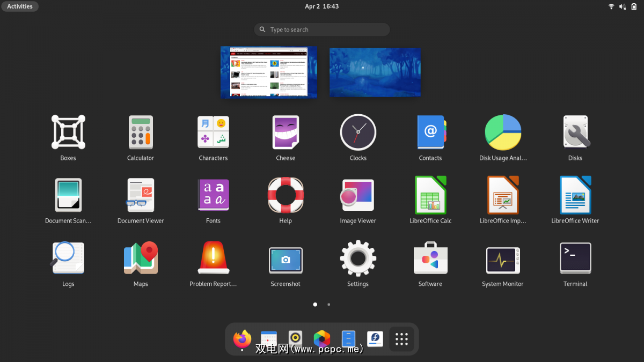Image resolution: width=644 pixels, height=362 pixels.
Task: Start the Cheese webcam app
Action: [x=286, y=132]
